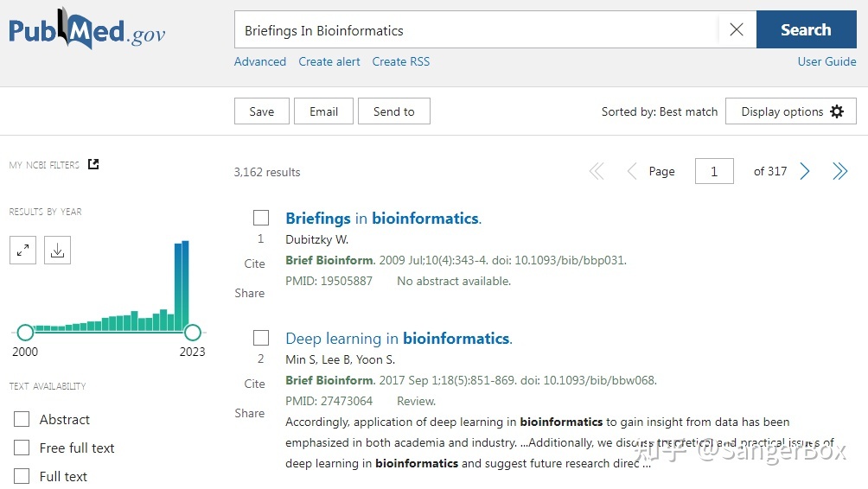The width and height of the screenshot is (868, 489).
Task: Open the 'Briefings in bioinformatics' article title
Action: pyautogui.click(x=383, y=218)
